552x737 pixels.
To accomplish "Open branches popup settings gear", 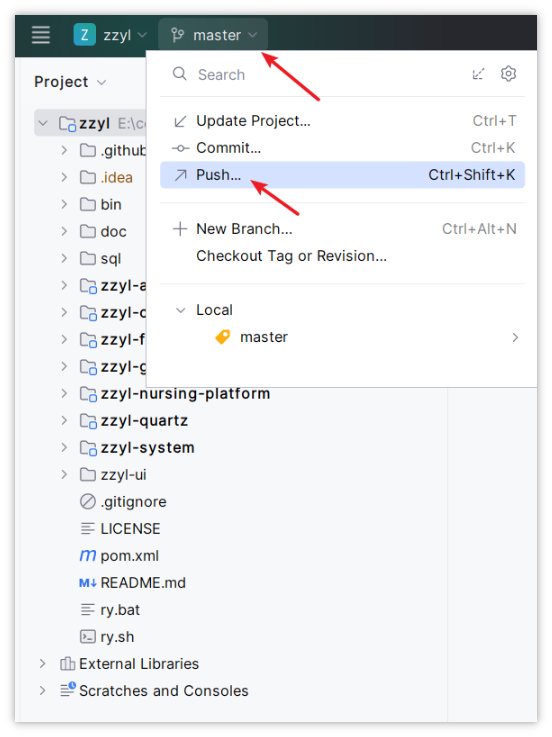I will pos(508,74).
